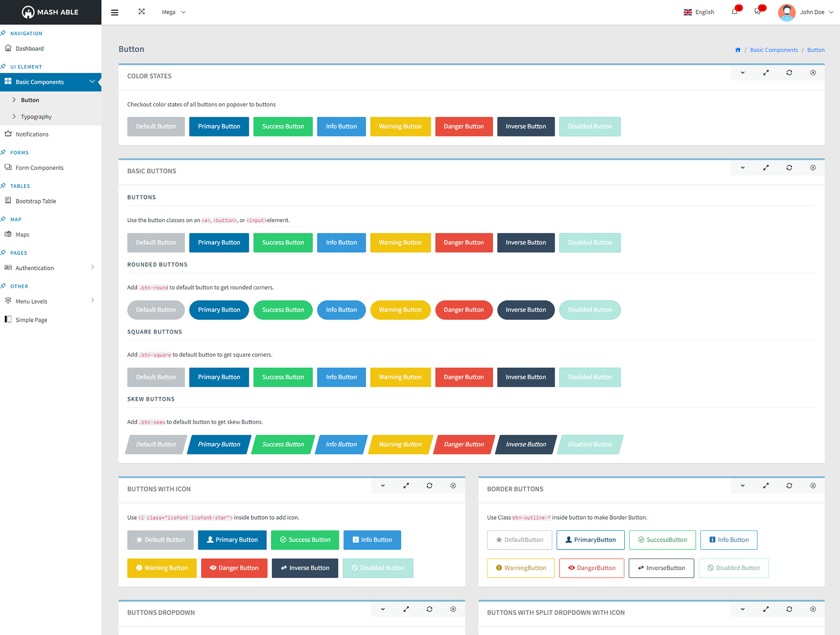The height and width of the screenshot is (635, 840).
Task: Open the chat messages icon
Action: [757, 12]
